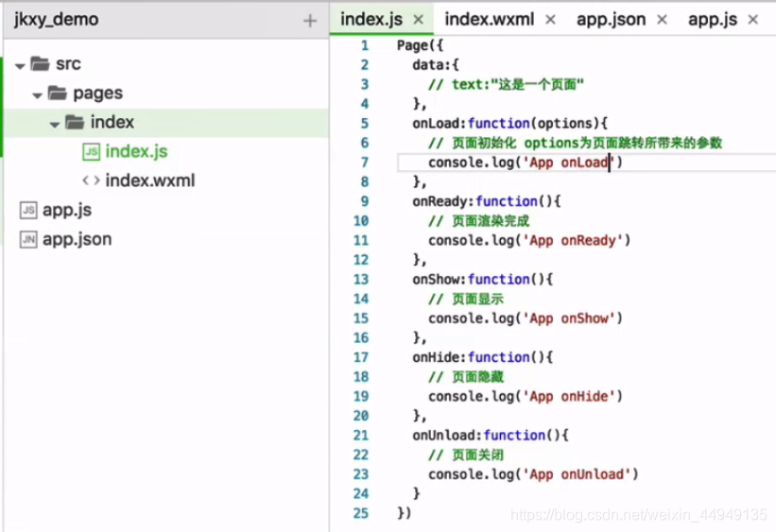
Task: Open app.js in the file tree
Action: click(x=67, y=210)
